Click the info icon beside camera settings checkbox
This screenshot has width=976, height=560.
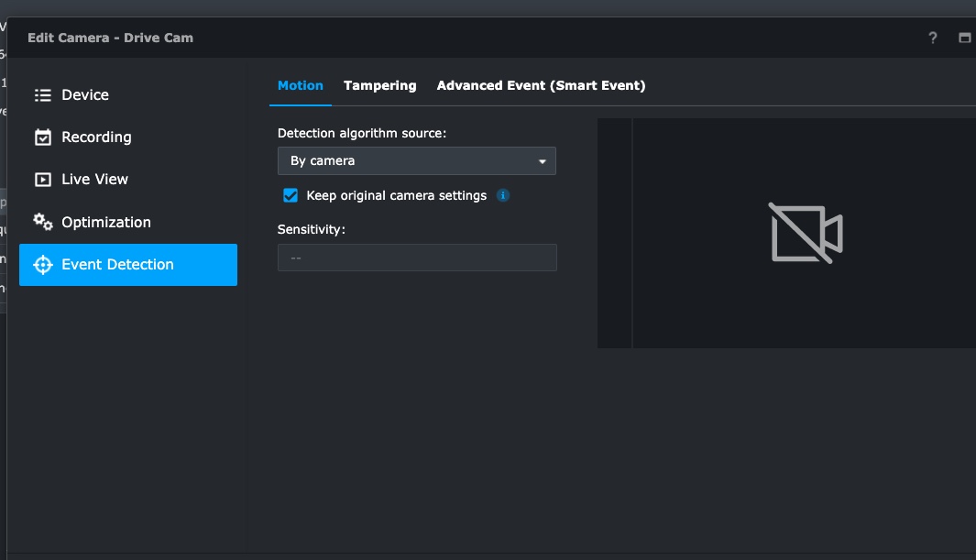(502, 195)
